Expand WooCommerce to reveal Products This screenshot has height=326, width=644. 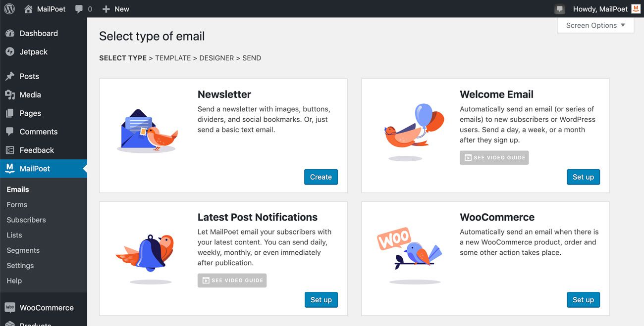(x=46, y=307)
